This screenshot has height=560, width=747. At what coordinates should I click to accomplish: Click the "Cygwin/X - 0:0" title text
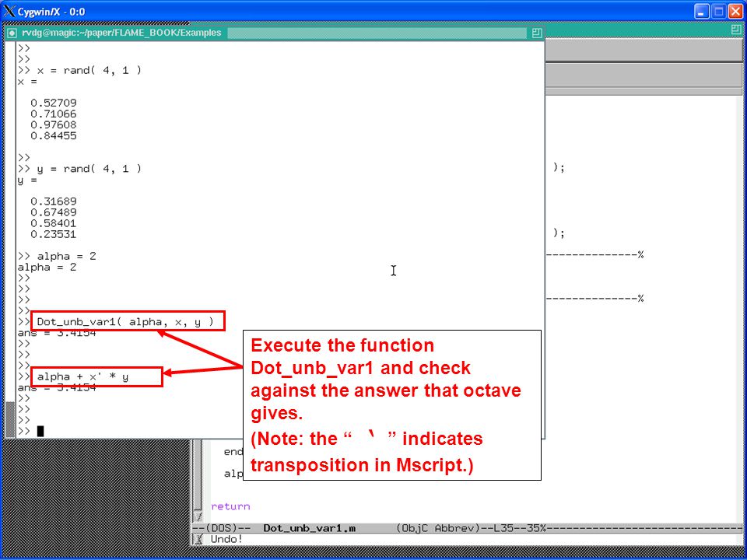[x=51, y=12]
